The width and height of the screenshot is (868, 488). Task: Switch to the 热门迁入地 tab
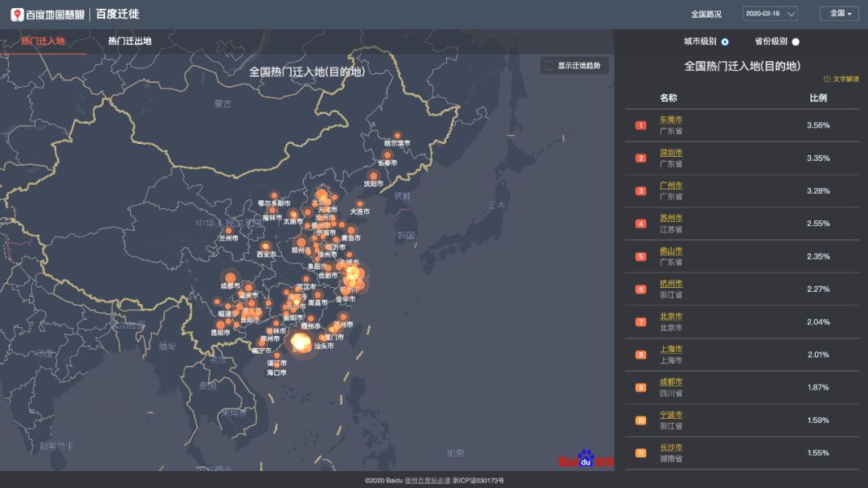(x=43, y=41)
